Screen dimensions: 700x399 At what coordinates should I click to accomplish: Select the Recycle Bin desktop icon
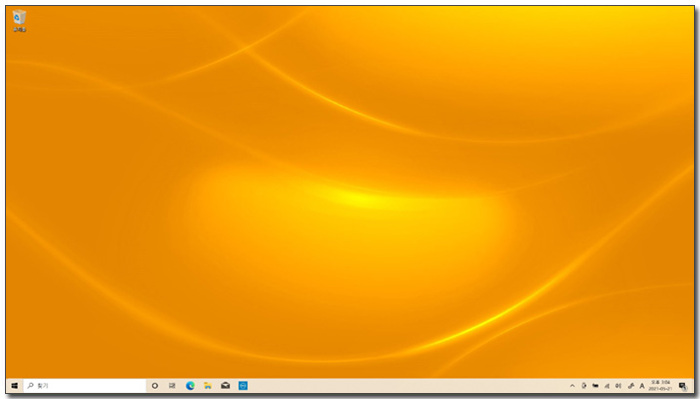(x=19, y=21)
